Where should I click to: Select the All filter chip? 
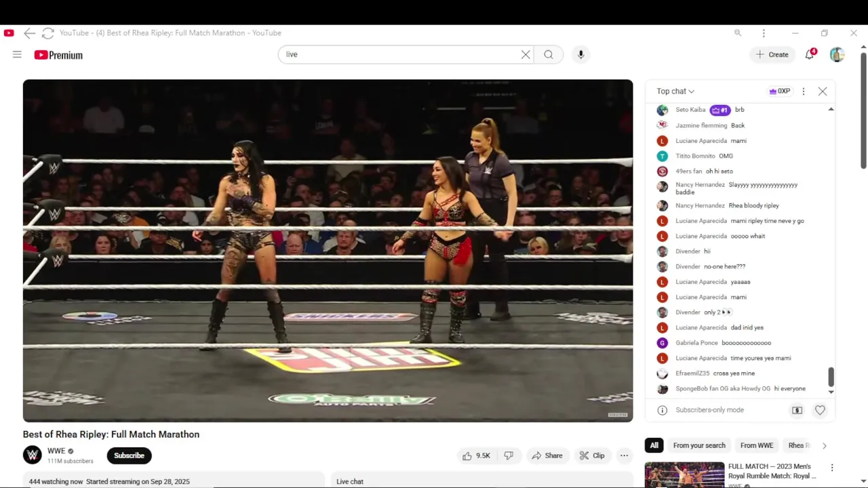pos(654,445)
